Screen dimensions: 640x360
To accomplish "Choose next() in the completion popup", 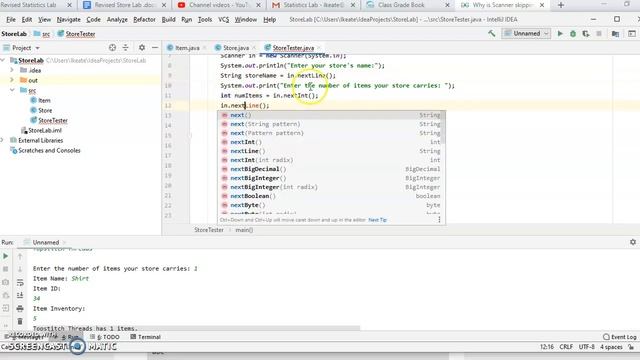I will 331,115.
